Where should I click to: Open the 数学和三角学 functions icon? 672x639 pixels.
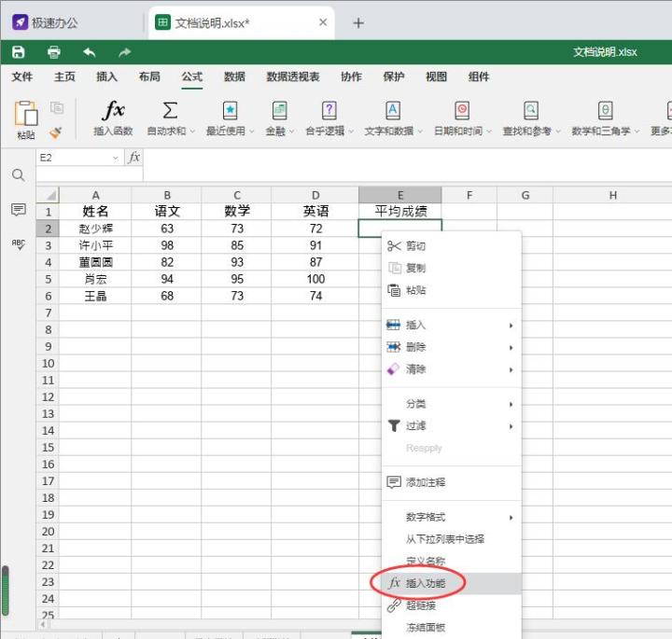coord(605,110)
